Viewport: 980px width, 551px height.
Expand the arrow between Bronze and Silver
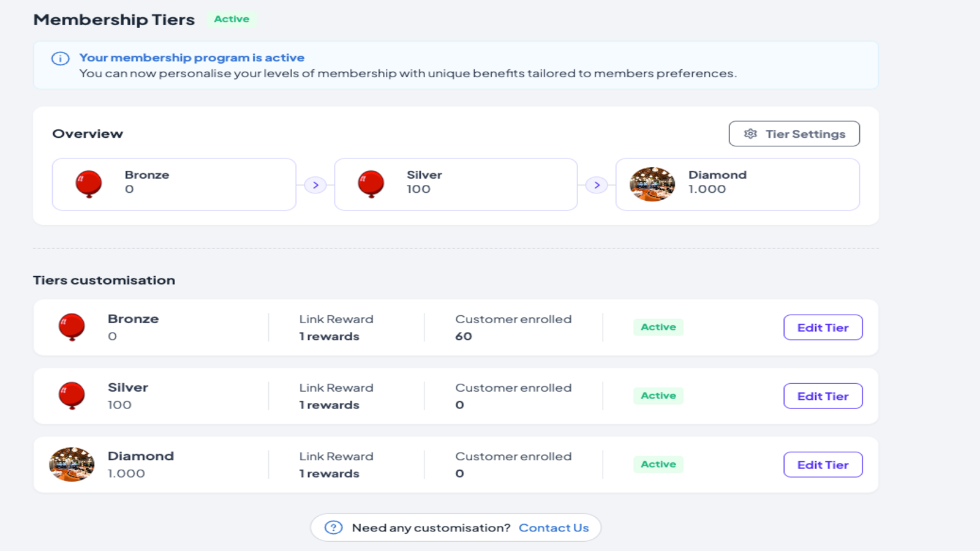click(x=315, y=184)
